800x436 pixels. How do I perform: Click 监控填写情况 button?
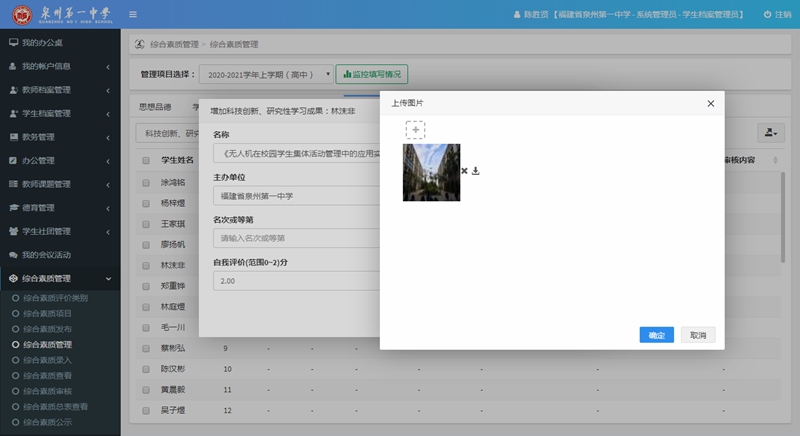click(x=371, y=74)
